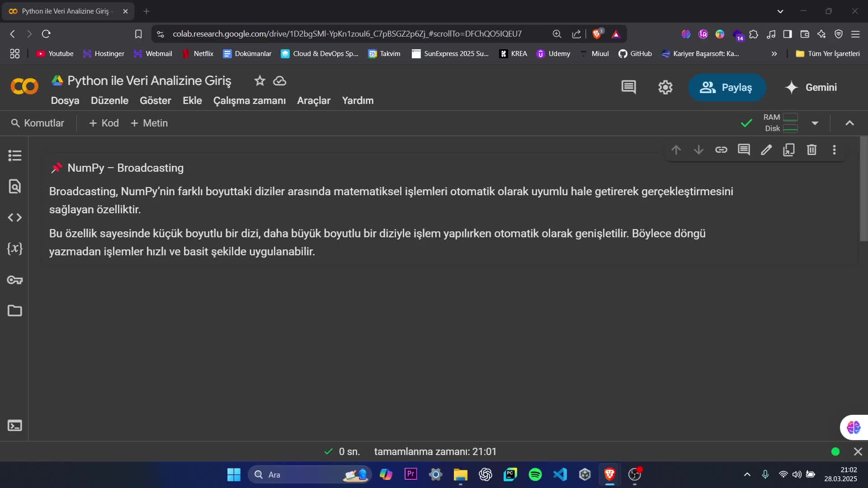
Task: Move the cell down with the arrow icon
Action: pyautogui.click(x=698, y=150)
